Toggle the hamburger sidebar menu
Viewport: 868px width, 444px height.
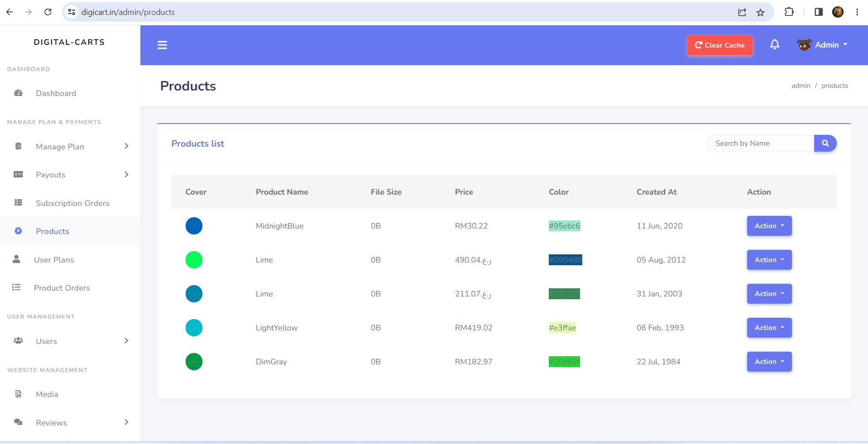(x=162, y=45)
